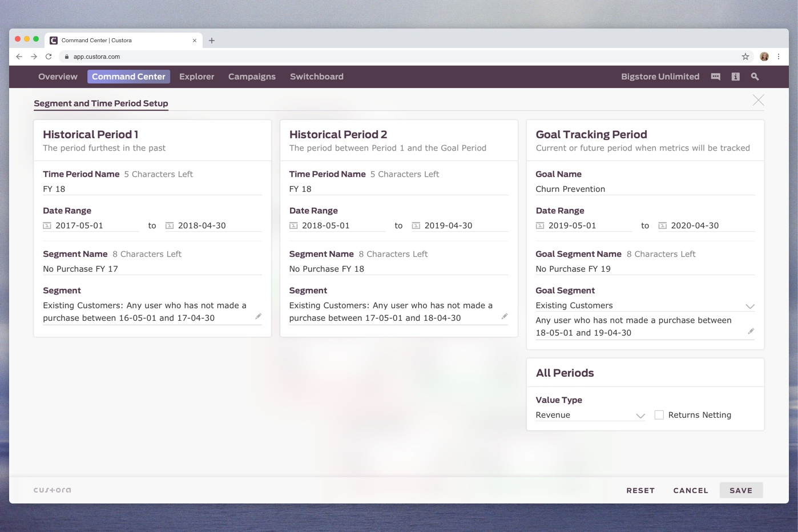Click the RESET button
The image size is (798, 532).
click(640, 490)
